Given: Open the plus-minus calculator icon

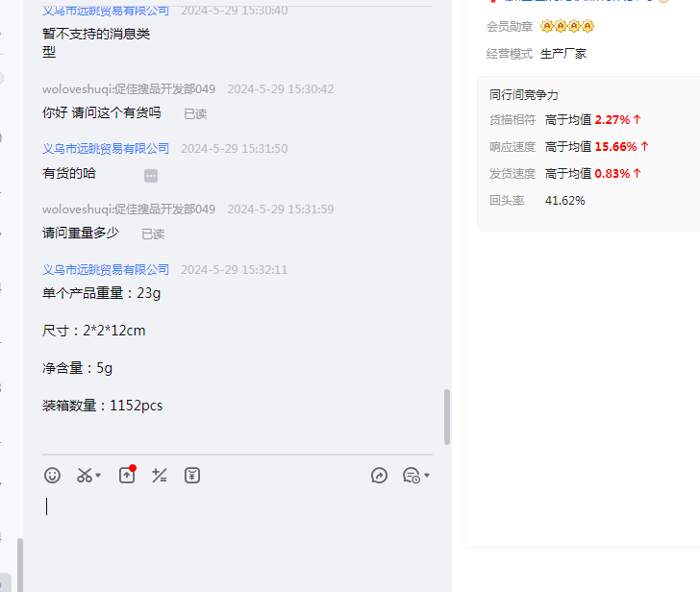Looking at the screenshot, I should click(160, 476).
